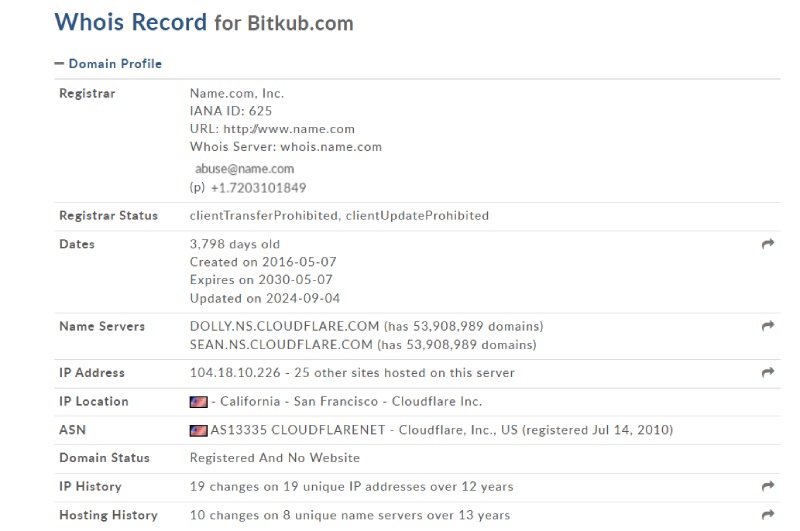Click 'Updated on 2024-09-04' line
Viewport: 800px width, 531px height.
[265, 298]
